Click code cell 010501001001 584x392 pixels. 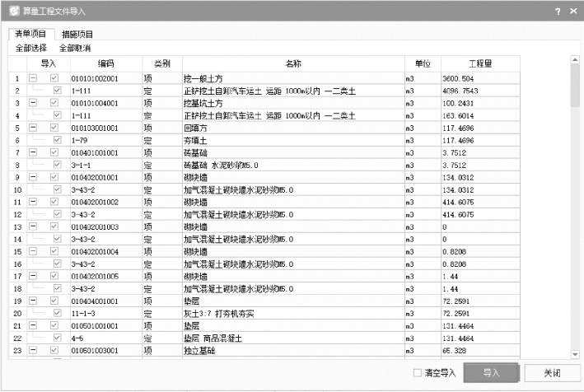pos(106,326)
